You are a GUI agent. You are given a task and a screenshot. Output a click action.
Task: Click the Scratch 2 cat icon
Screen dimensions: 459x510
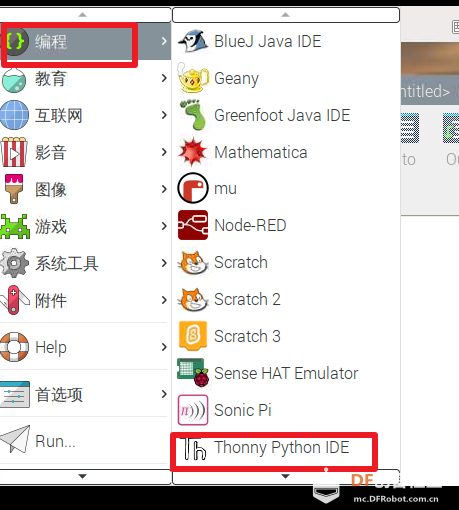click(x=193, y=299)
